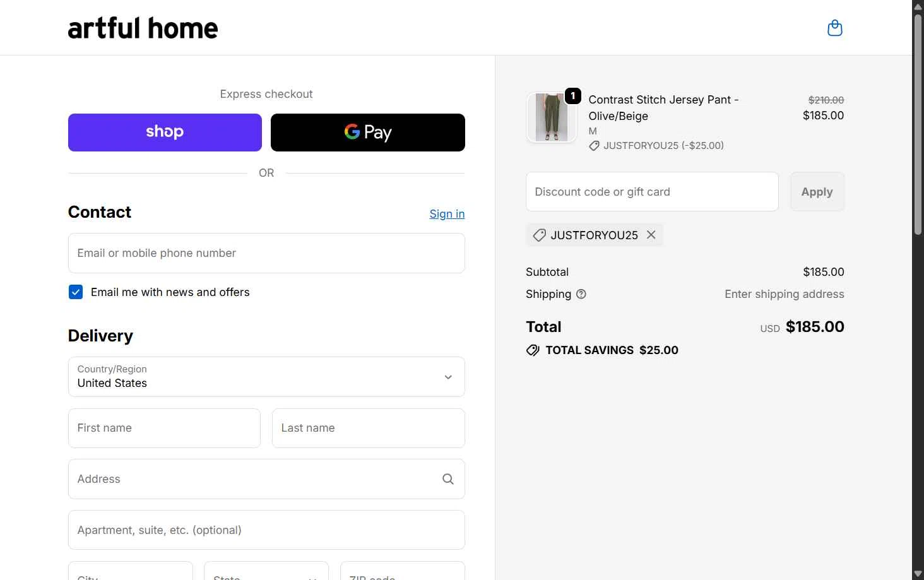The height and width of the screenshot is (580, 924).
Task: Click the struck-through $210.00 price
Action: point(826,100)
